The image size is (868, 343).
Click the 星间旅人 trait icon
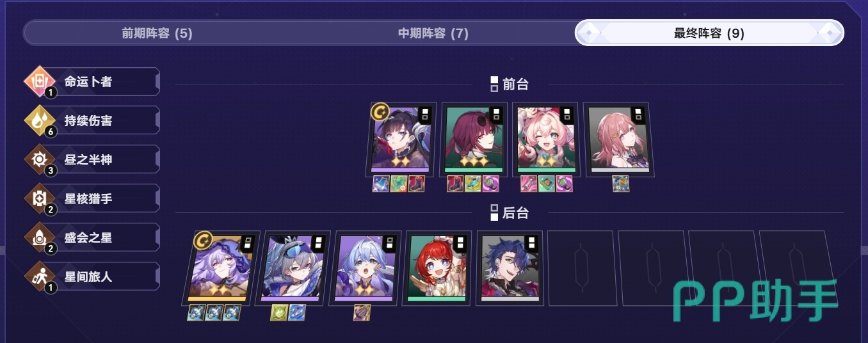click(x=41, y=277)
